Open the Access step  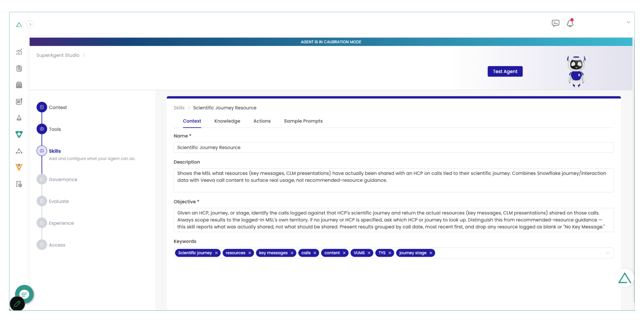tap(51, 245)
